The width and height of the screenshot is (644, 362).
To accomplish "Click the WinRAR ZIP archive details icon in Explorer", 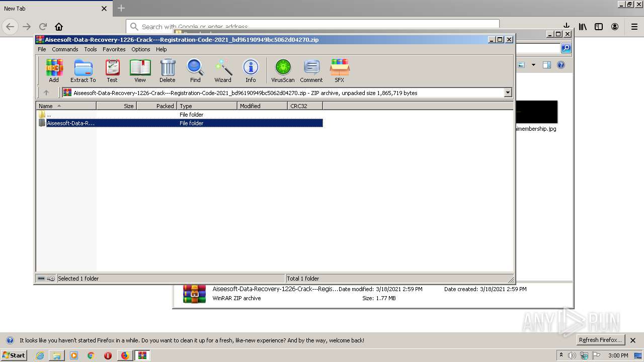I will [194, 294].
